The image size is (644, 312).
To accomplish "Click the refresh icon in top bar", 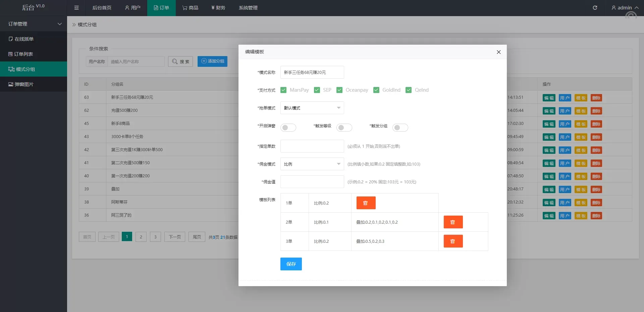I will (595, 8).
